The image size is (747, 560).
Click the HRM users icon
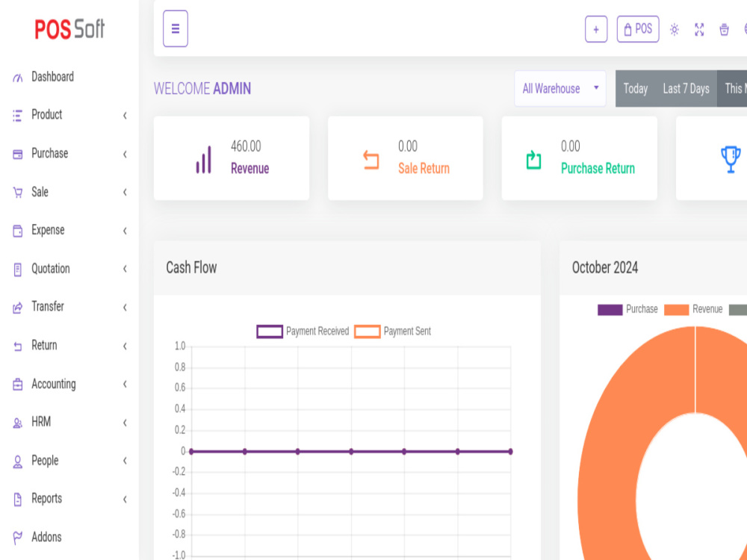18,423
